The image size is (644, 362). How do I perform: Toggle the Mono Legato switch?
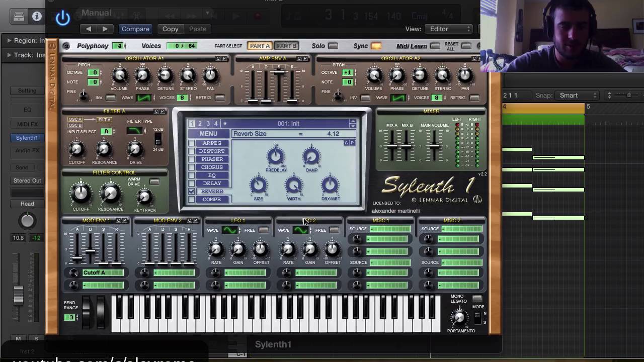477,299
